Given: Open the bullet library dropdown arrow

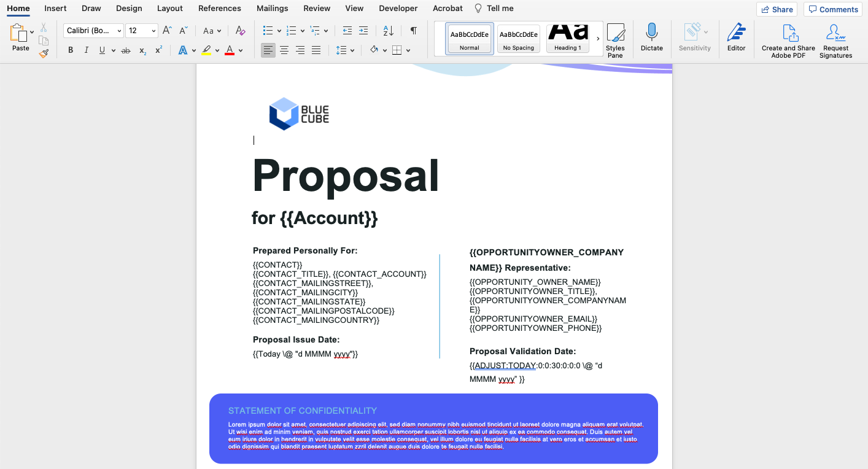Looking at the screenshot, I should (x=279, y=31).
